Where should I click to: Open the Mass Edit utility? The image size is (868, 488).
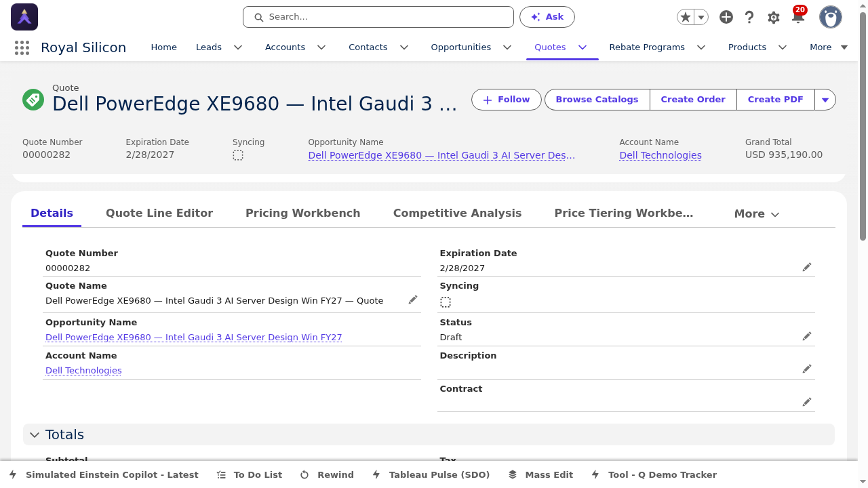pyautogui.click(x=540, y=474)
